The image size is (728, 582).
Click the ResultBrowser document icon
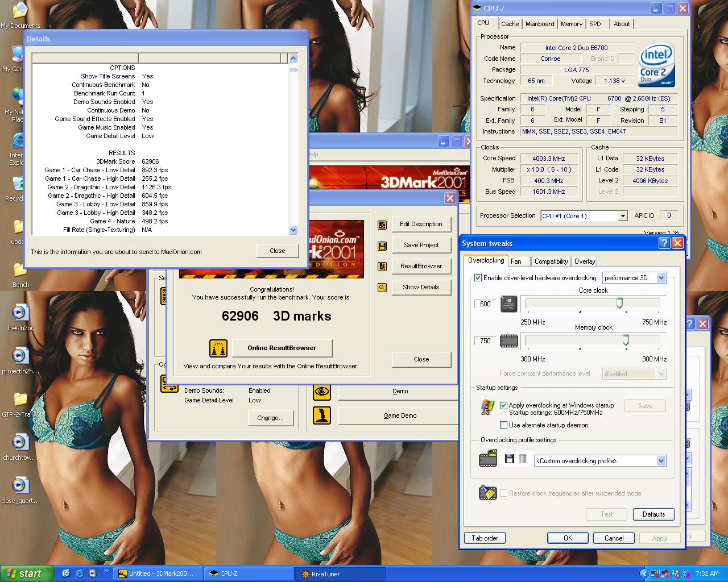(x=382, y=267)
